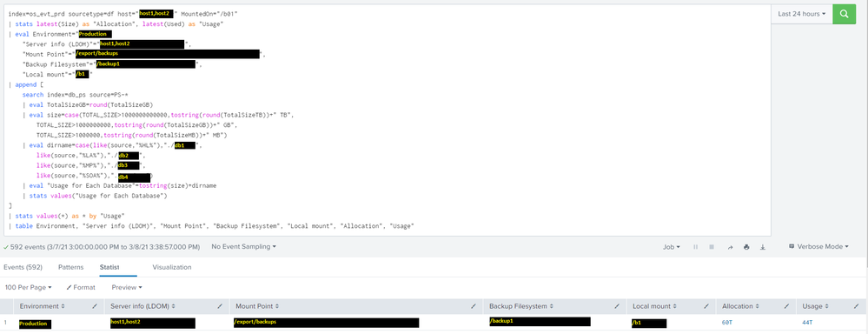This screenshot has width=868, height=334.
Task: Place cursor on the final 'table Environment' query line
Action: (x=211, y=226)
